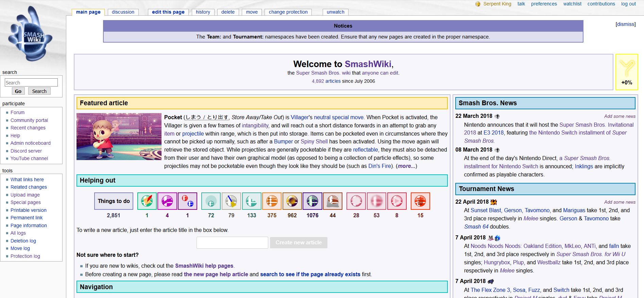This screenshot has width=644, height=298.
Task: Click the red trash can icon
Action: pos(420,201)
